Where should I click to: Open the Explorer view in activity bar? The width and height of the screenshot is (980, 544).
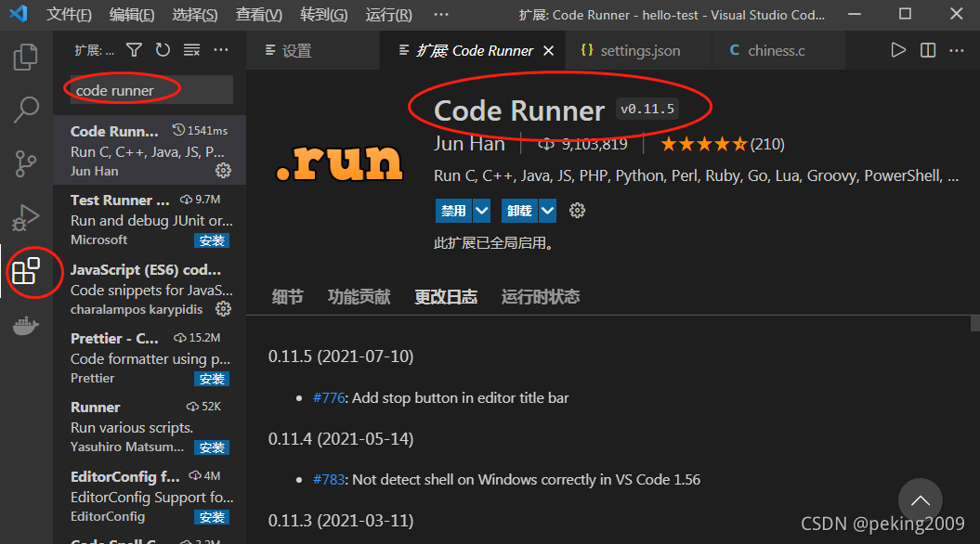26,57
